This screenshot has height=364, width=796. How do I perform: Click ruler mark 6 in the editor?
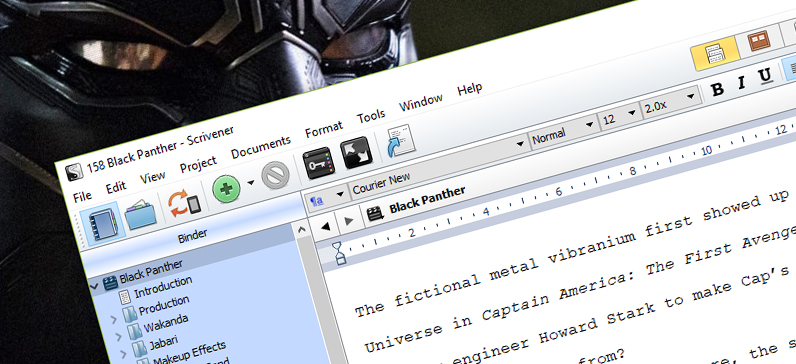[x=559, y=192]
